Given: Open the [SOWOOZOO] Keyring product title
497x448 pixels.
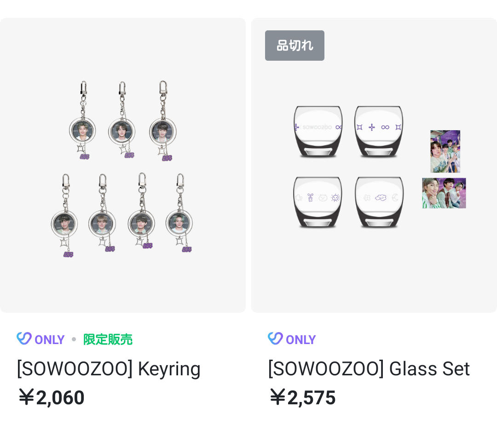Looking at the screenshot, I should 109,369.
